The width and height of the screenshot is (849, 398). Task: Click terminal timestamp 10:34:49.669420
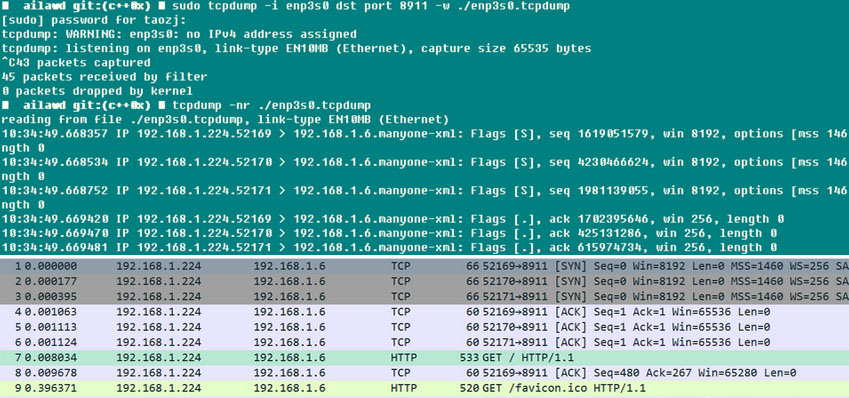point(54,219)
